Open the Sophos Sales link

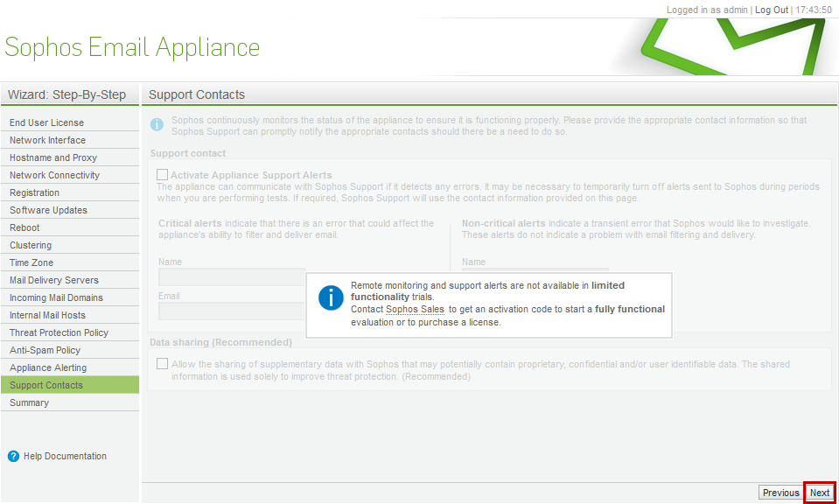415,309
